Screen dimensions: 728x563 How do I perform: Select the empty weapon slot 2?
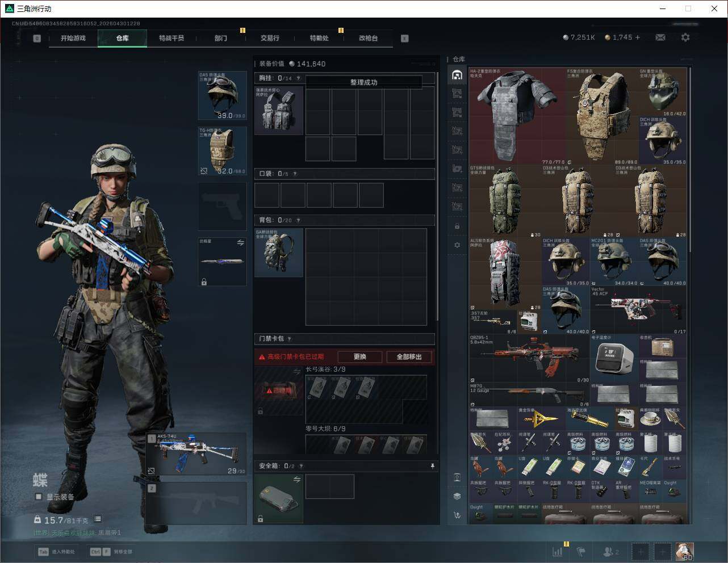[196, 503]
